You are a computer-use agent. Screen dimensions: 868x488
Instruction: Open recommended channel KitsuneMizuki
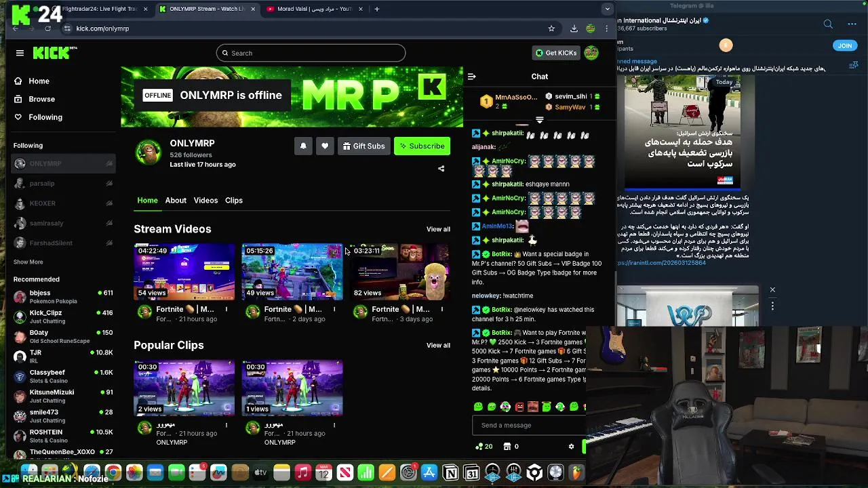[x=62, y=396]
